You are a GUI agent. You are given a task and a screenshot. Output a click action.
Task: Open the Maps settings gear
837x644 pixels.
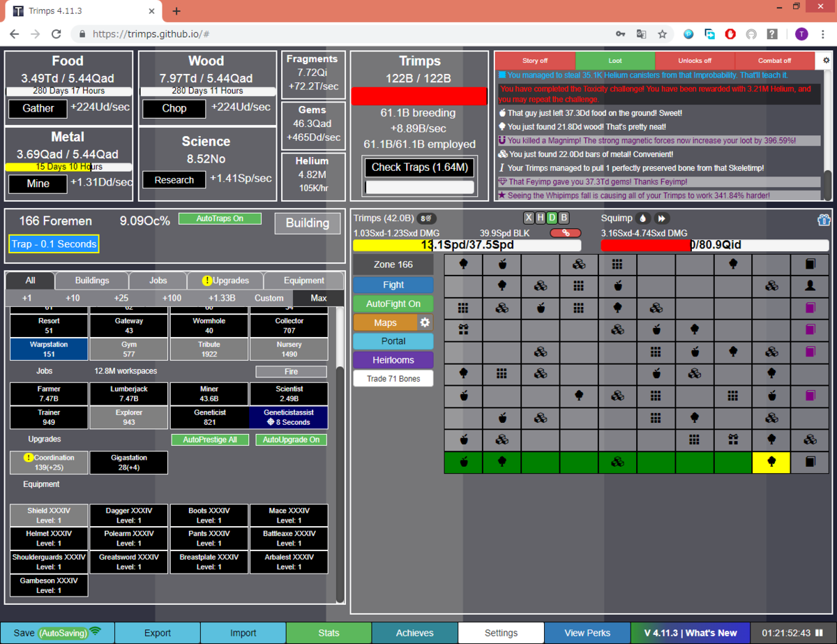pyautogui.click(x=425, y=322)
